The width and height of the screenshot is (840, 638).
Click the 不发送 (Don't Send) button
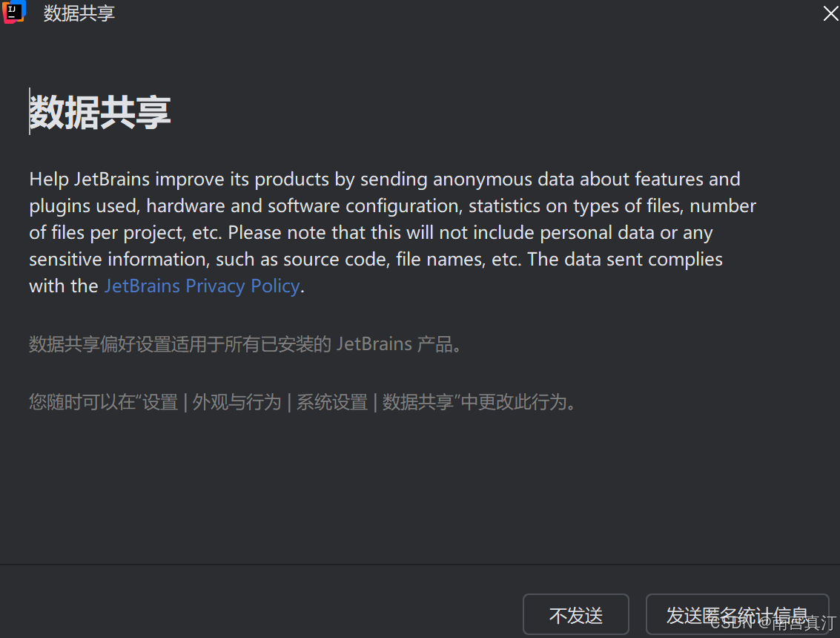click(575, 614)
